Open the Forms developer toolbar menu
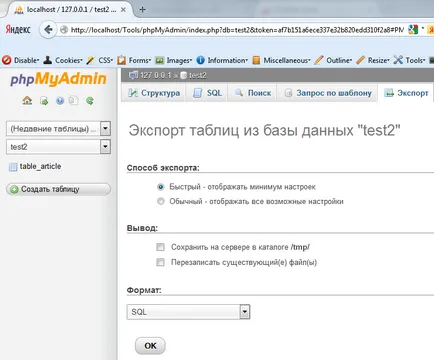The height and width of the screenshot is (360, 434). [134, 60]
